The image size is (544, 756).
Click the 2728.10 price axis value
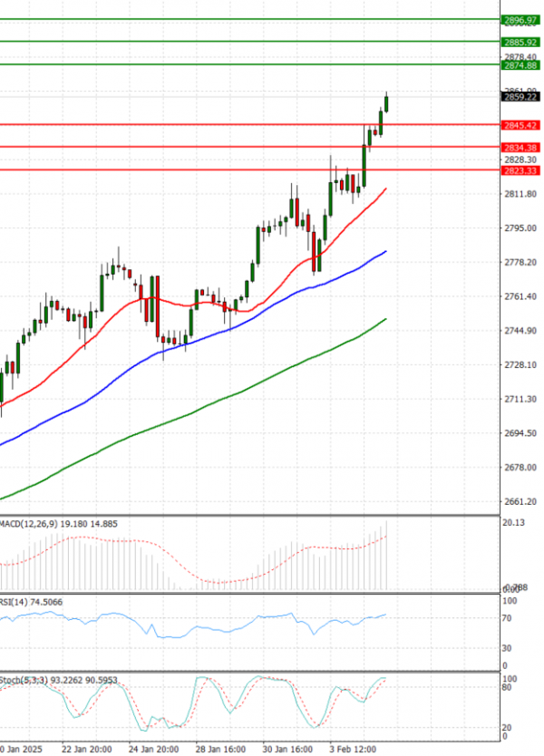[520, 364]
